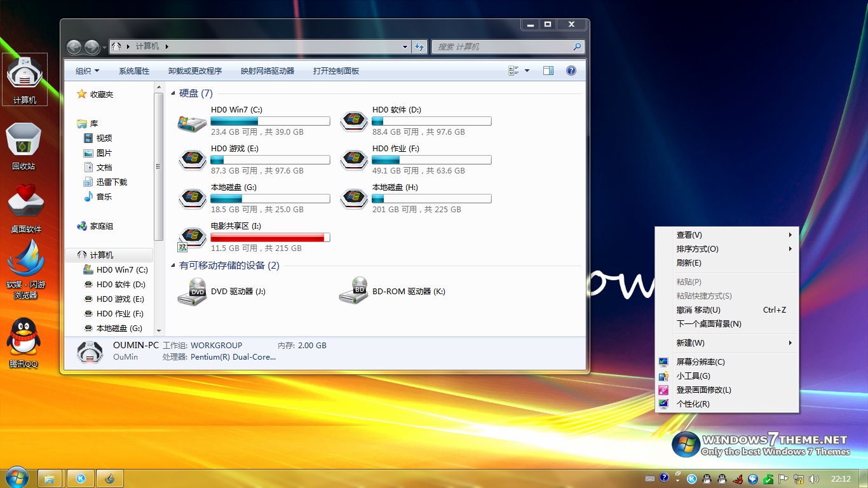The height and width of the screenshot is (488, 868).
Task: Click the 计算机 desktop icon
Action: [x=25, y=79]
